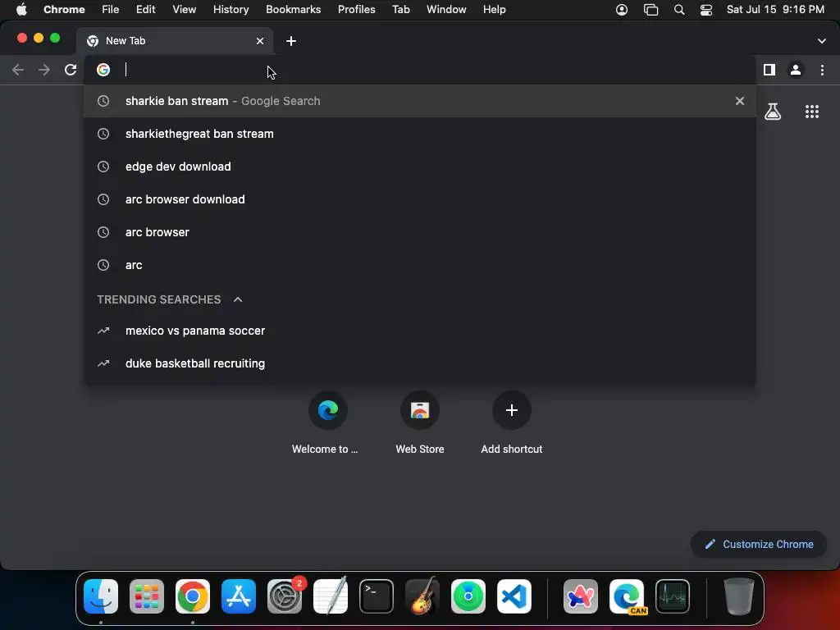Open Edge Canary from the Dock
This screenshot has height=630, width=840.
pyautogui.click(x=627, y=596)
